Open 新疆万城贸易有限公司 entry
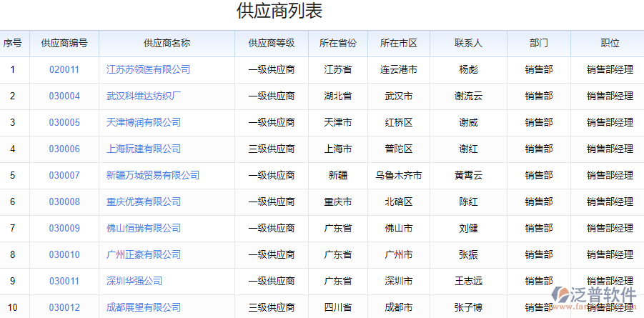Viewport: 644px width, 318px height. pos(153,176)
